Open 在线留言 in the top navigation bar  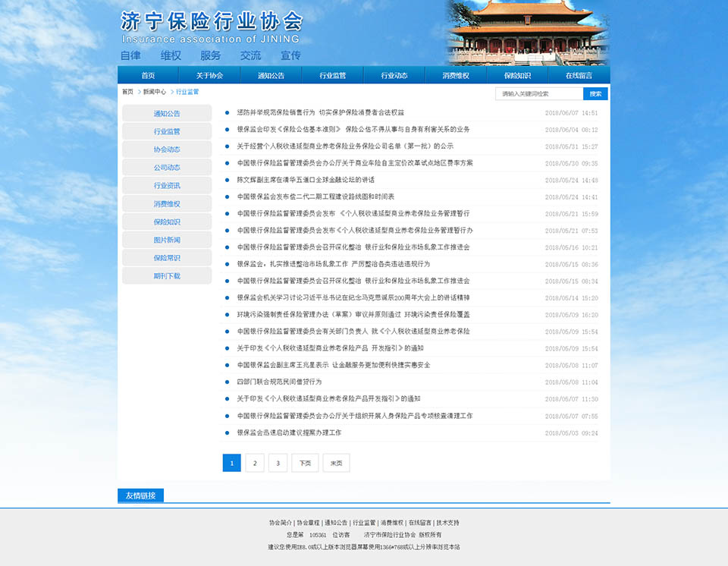pyautogui.click(x=579, y=75)
